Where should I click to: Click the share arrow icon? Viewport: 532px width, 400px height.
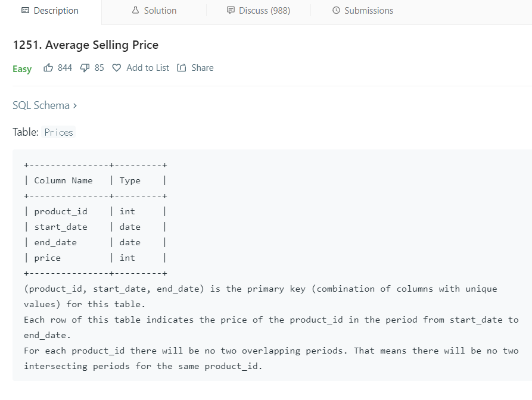click(x=182, y=68)
